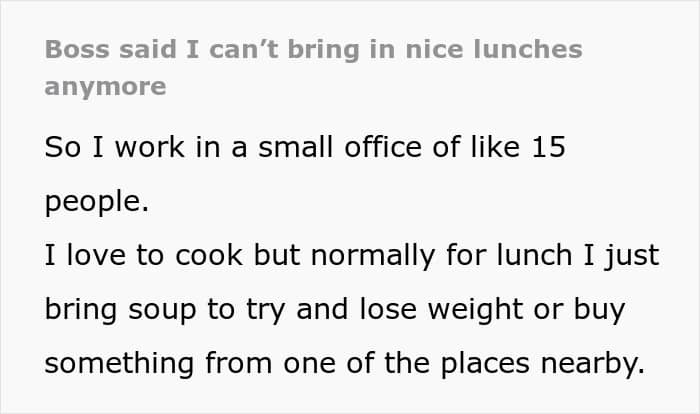The image size is (700, 414).
Task: Click the word 'love' in 'I love to cook'
Action: click(96, 255)
